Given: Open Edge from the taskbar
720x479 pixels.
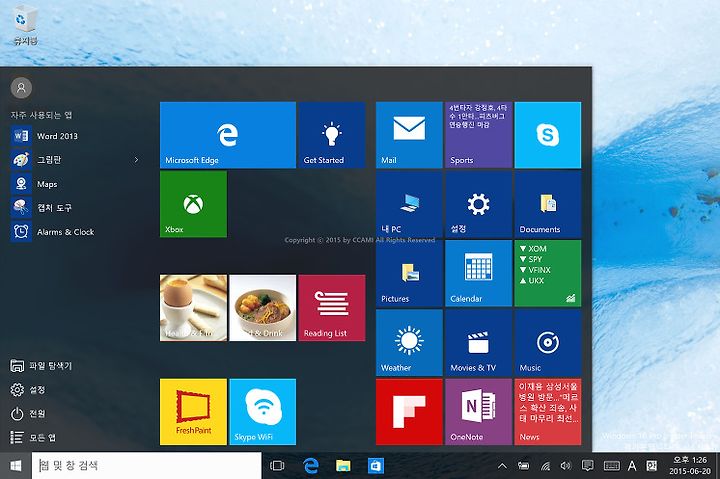Looking at the screenshot, I should tap(311, 466).
